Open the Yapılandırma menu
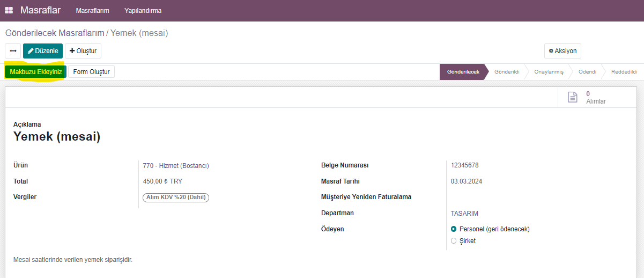 pyautogui.click(x=143, y=11)
